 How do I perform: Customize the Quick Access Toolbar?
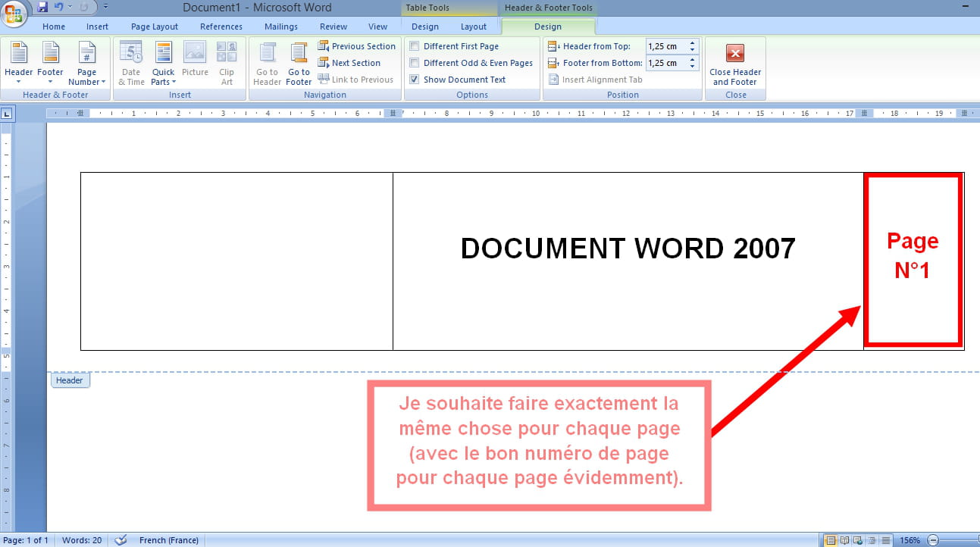tap(105, 8)
